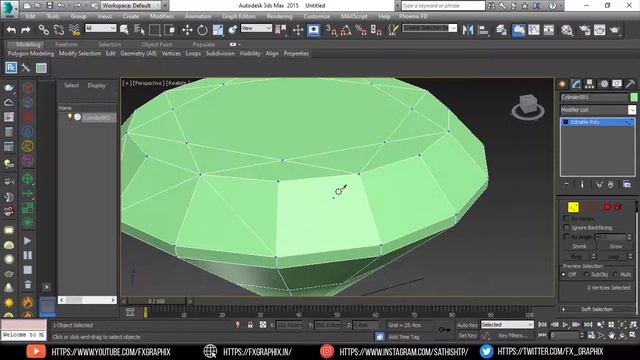
Task: Open the Key Filters button
Action: (513, 336)
